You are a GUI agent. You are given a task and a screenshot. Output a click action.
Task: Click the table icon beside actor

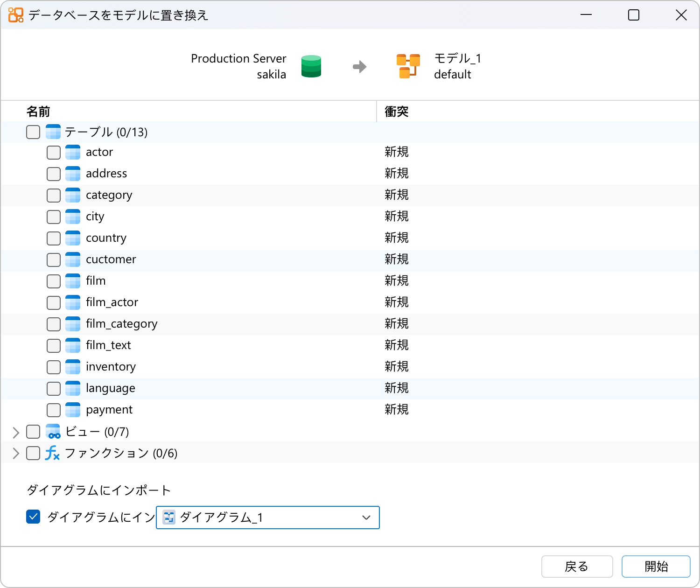(x=73, y=152)
